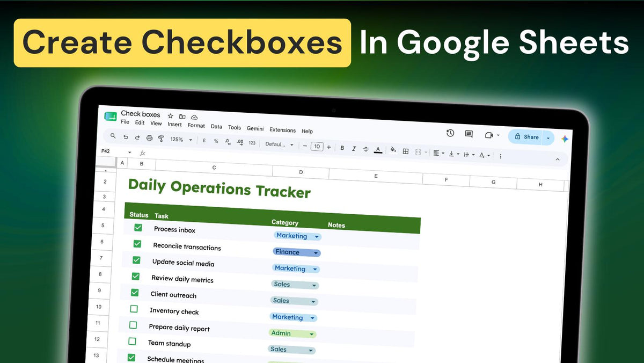This screenshot has width=644, height=363.
Task: Open the Data menu
Action: pyautogui.click(x=216, y=127)
